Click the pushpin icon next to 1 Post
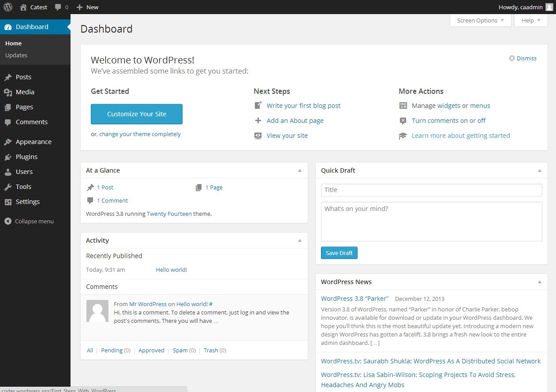The width and height of the screenshot is (556, 392). 90,188
